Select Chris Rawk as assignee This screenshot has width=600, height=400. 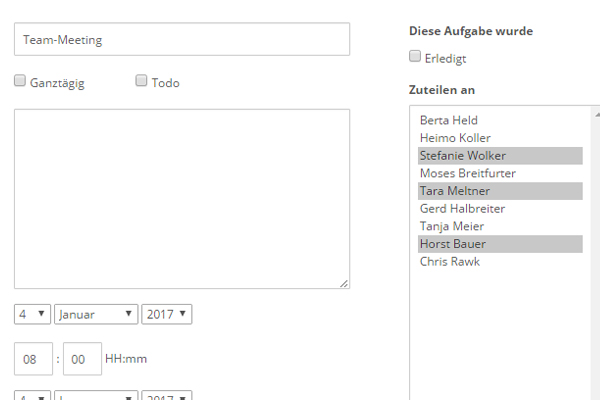[500, 261]
